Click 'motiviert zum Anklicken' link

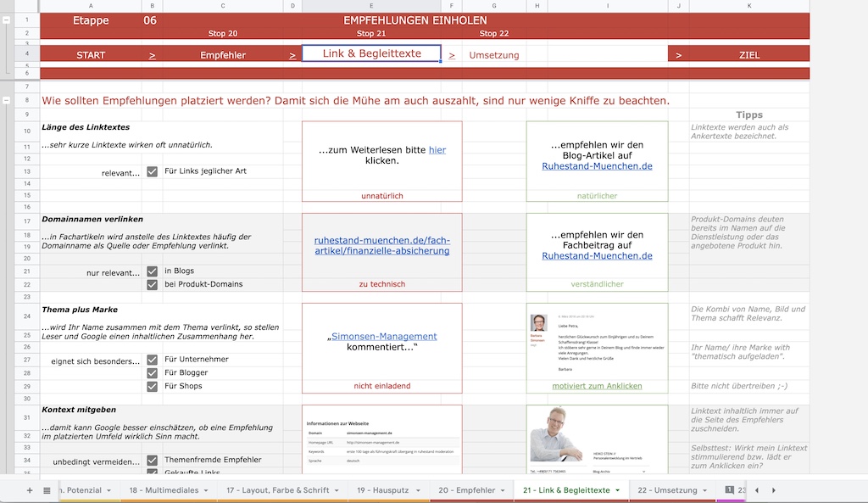(x=597, y=386)
